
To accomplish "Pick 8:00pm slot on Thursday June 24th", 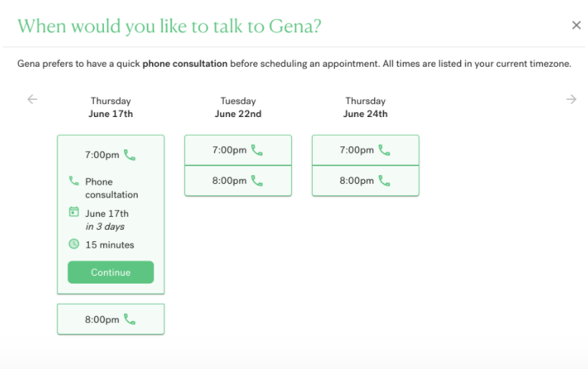I will click(x=365, y=181).
